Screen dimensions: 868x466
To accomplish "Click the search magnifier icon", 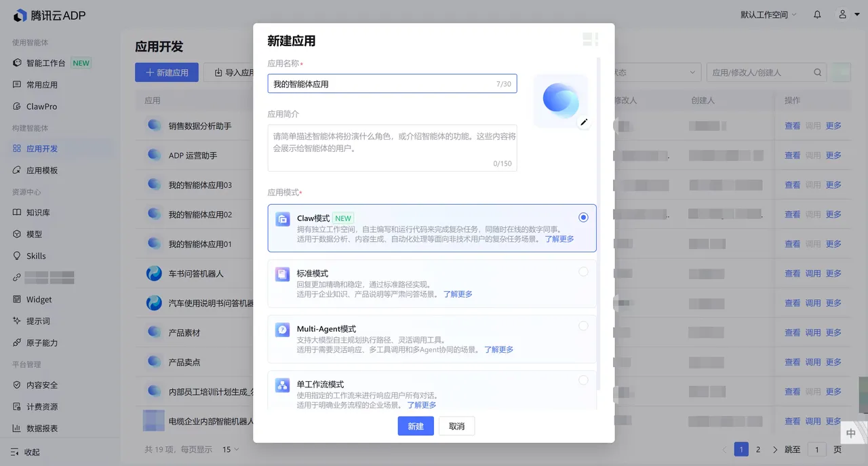I will [x=818, y=73].
